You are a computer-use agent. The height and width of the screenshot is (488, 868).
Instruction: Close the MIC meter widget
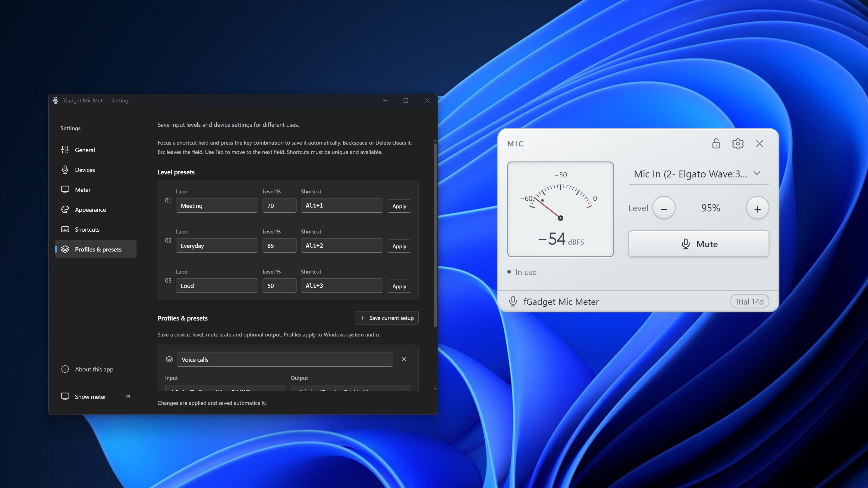[759, 143]
